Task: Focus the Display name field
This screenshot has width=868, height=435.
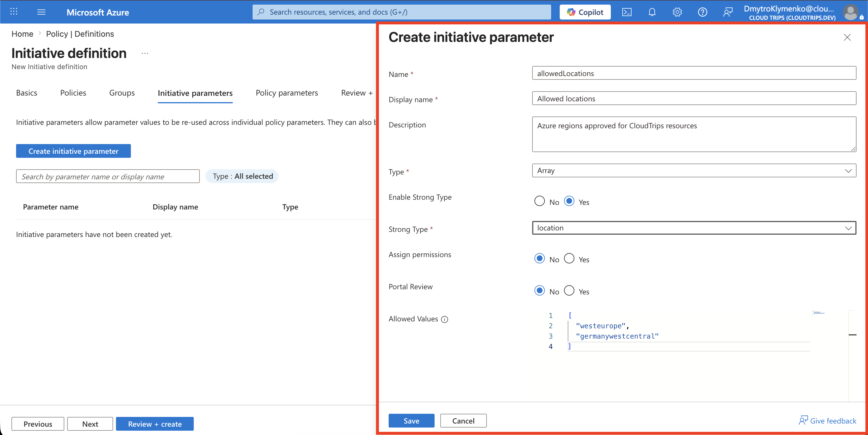Action: (694, 98)
